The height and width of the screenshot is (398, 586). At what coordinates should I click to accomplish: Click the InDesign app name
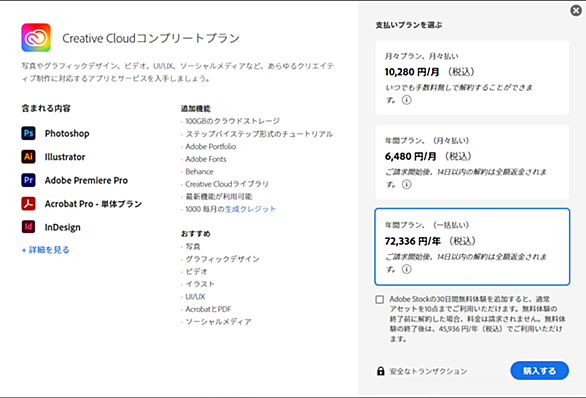tap(62, 228)
